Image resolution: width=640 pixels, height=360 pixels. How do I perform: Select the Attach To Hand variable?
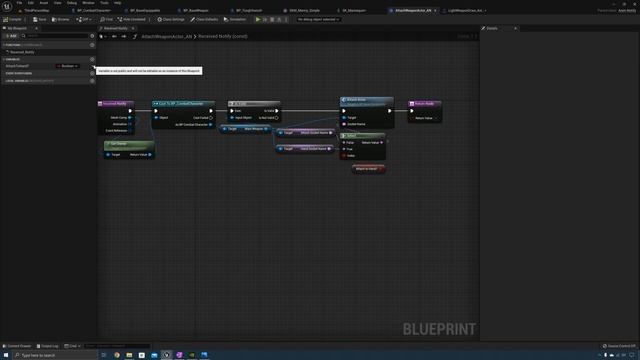point(17,66)
